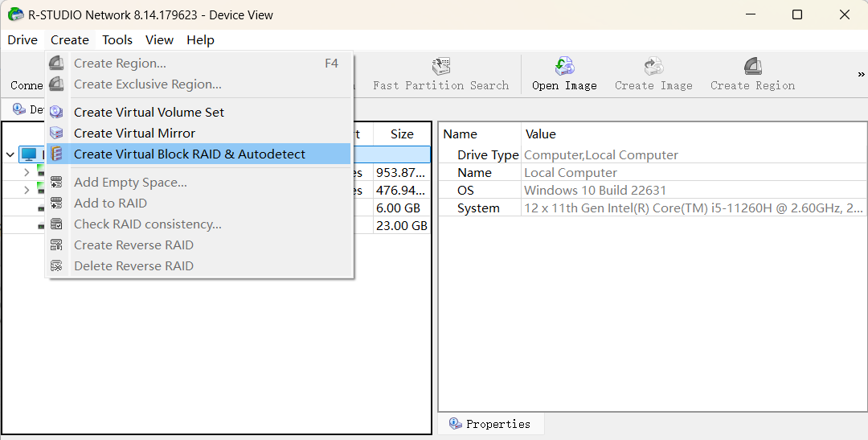Screen dimensions: 868x440
Task: Click Fast Partition Search toolbar label
Action: point(441,85)
